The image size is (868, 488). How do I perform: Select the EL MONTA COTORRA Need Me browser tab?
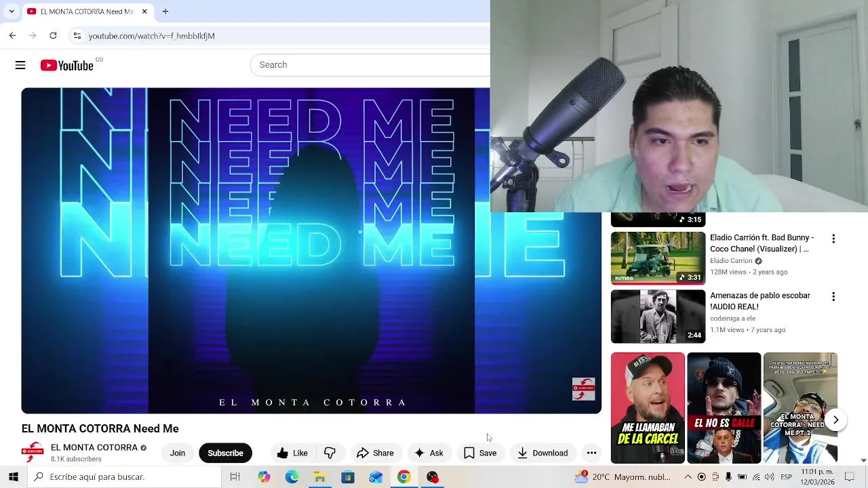pos(87,12)
